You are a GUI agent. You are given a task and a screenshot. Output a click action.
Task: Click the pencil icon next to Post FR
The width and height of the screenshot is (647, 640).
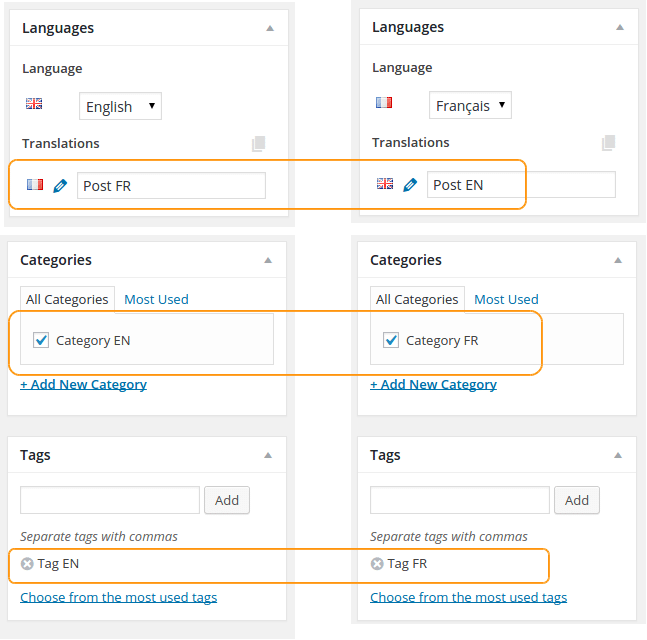(60, 186)
